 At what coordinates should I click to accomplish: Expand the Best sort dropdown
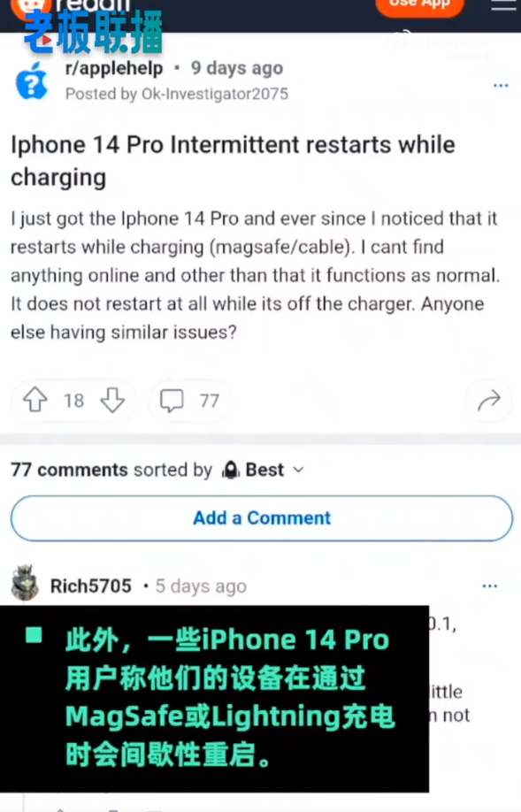pos(263,470)
